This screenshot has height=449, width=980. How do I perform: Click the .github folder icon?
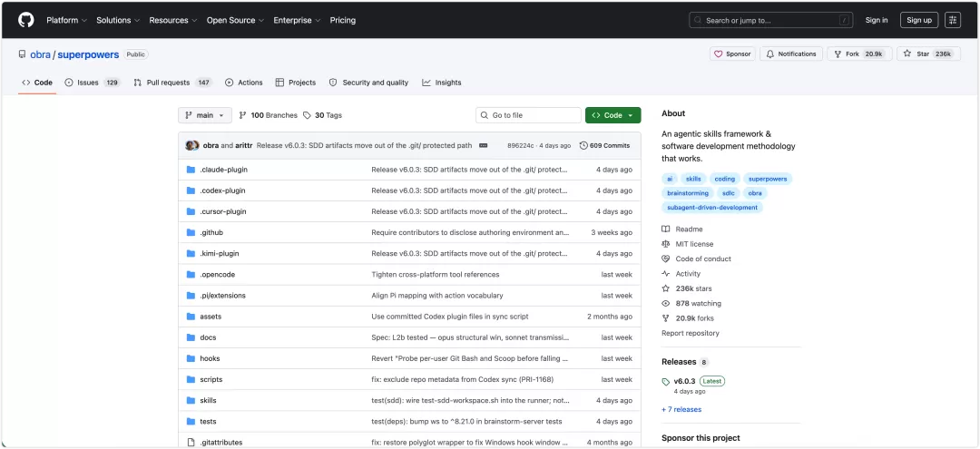(191, 232)
